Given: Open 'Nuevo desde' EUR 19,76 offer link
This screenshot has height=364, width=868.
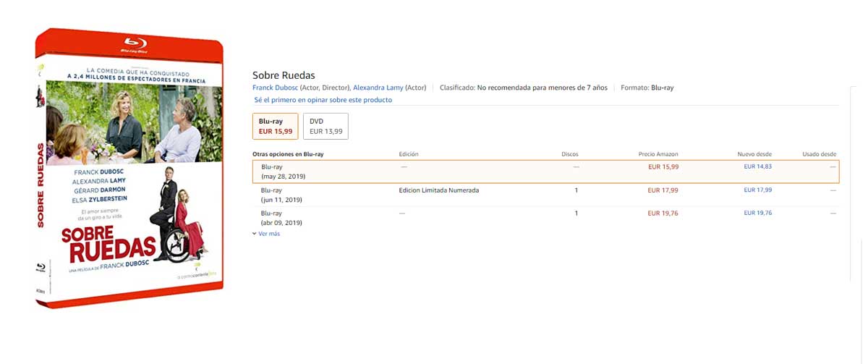Looking at the screenshot, I should [757, 213].
